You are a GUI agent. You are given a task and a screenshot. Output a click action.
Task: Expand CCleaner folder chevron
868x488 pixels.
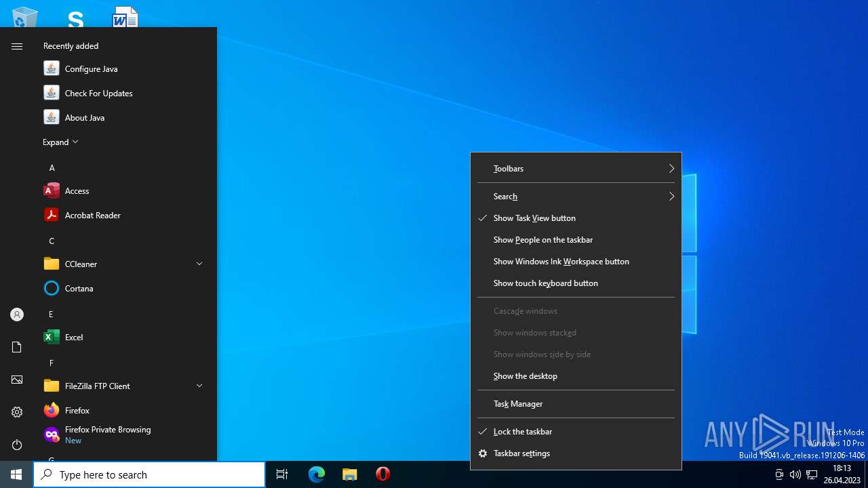tap(199, 264)
